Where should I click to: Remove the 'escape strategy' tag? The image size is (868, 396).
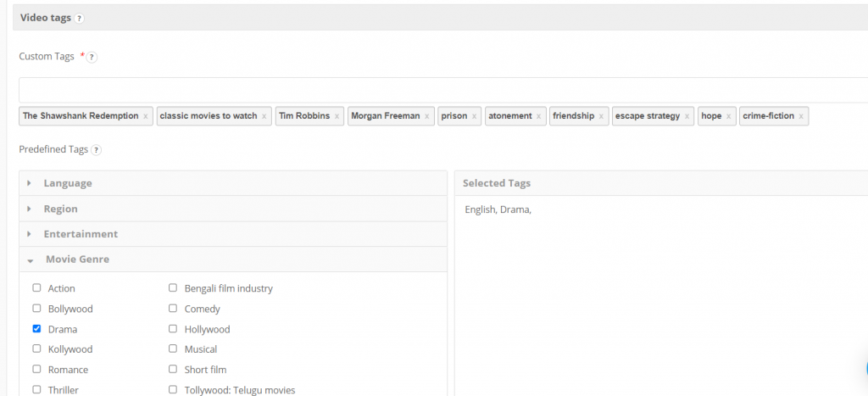tap(687, 116)
